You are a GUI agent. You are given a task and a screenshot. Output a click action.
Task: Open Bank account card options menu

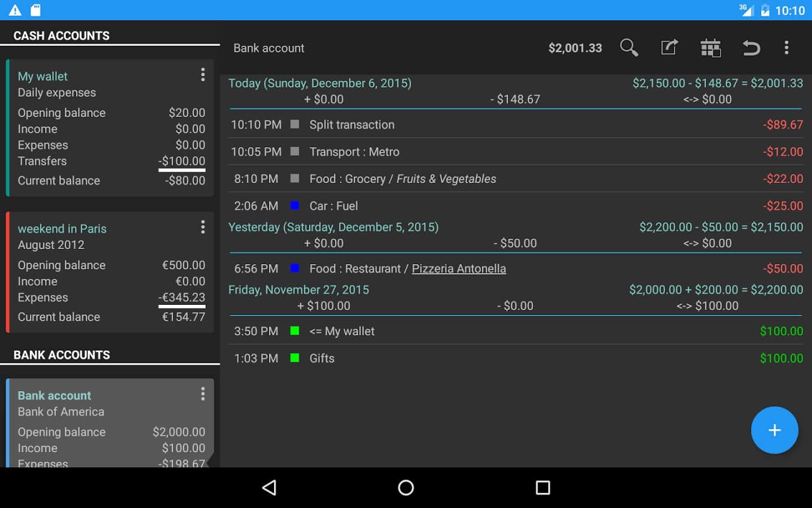(202, 394)
